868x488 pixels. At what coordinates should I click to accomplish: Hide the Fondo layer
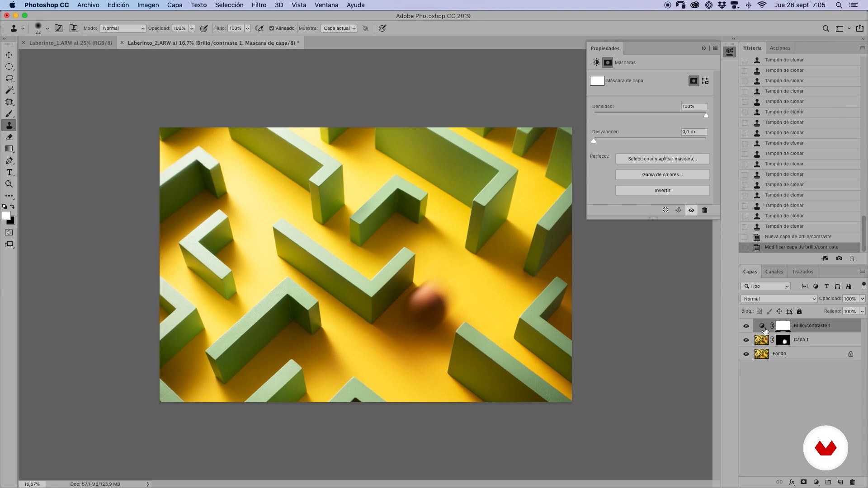[746, 354]
